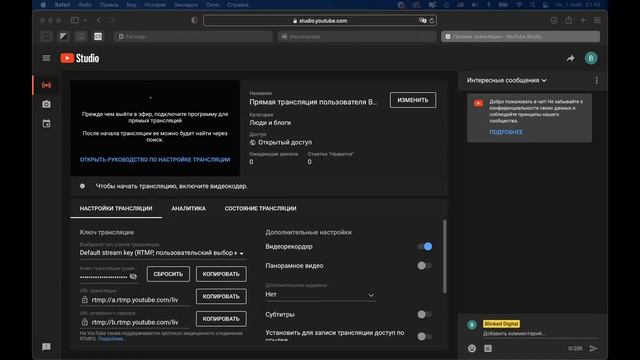Switch to Аналитика tab

pos(189,209)
